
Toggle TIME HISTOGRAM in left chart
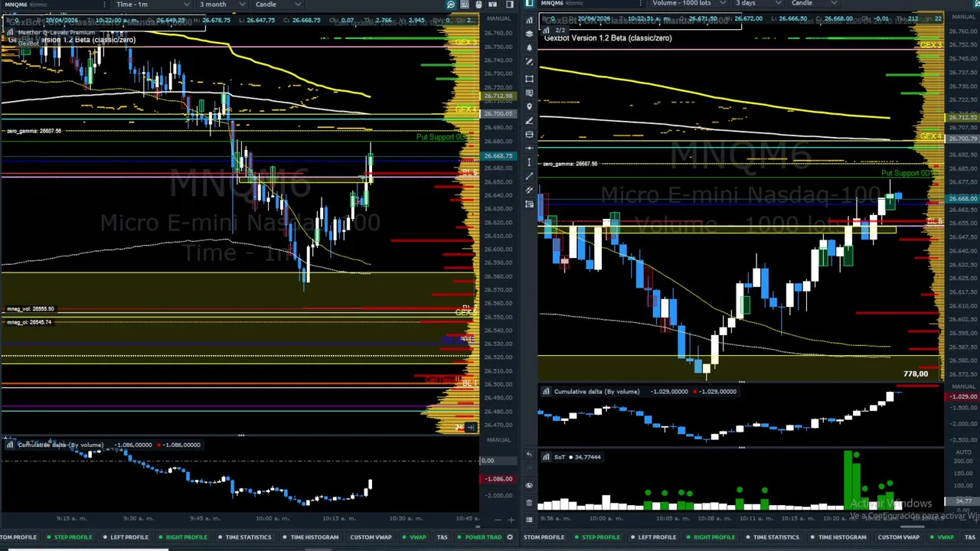click(310, 537)
